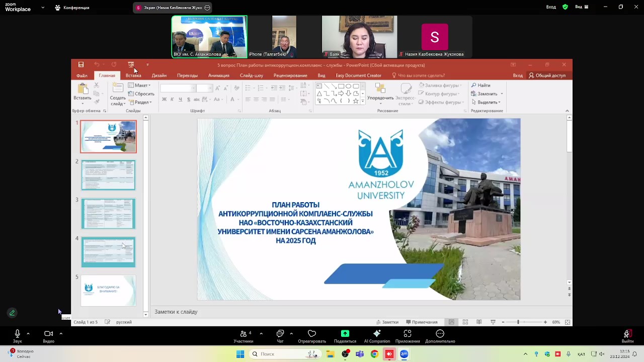Screen dimensions: 644x362
Task: Switch to Slide Sorter view icon
Action: tap(465, 322)
